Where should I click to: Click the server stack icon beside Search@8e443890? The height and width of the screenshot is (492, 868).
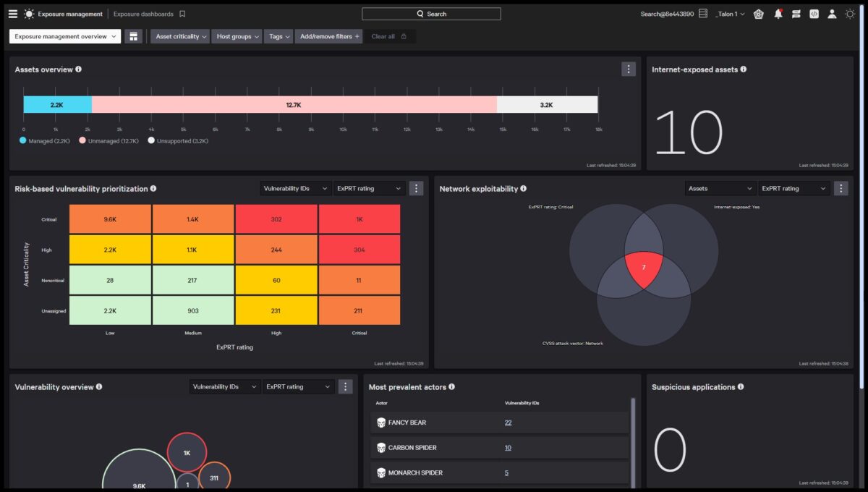tap(703, 14)
